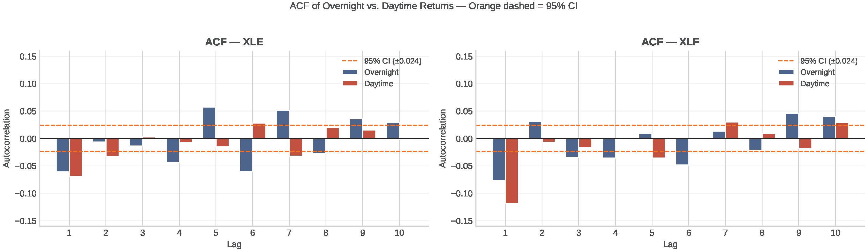Click the XLF lag 1 red Daytime bar
This screenshot has width=868, height=252.
point(511,171)
